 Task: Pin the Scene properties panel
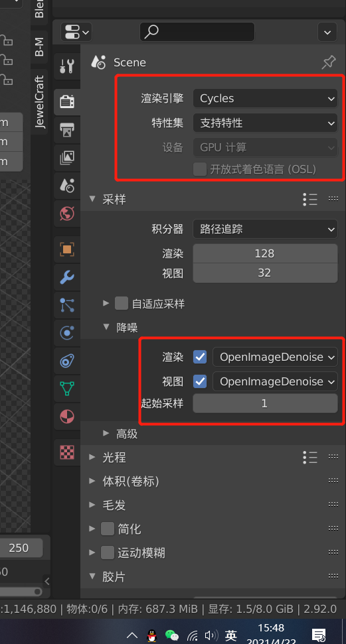click(x=328, y=62)
